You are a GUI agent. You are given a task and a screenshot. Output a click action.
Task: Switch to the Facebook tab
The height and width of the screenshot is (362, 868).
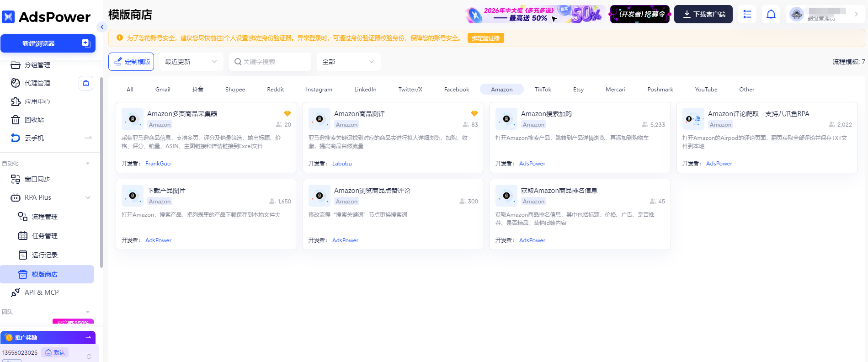pos(457,90)
